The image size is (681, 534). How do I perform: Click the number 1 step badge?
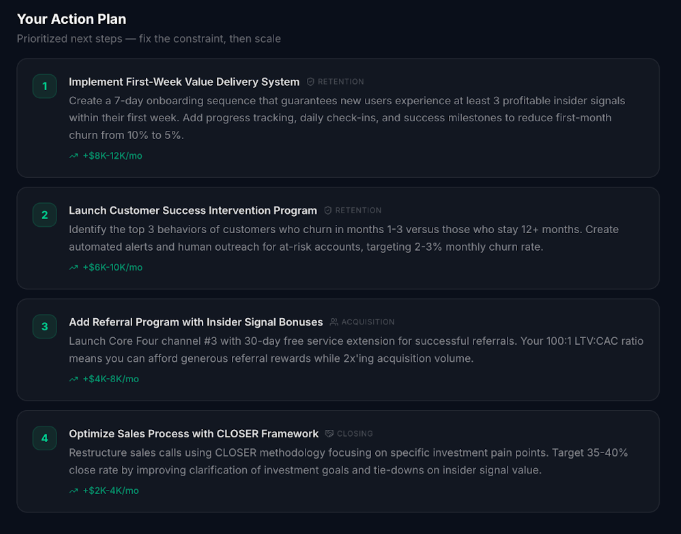tap(44, 86)
